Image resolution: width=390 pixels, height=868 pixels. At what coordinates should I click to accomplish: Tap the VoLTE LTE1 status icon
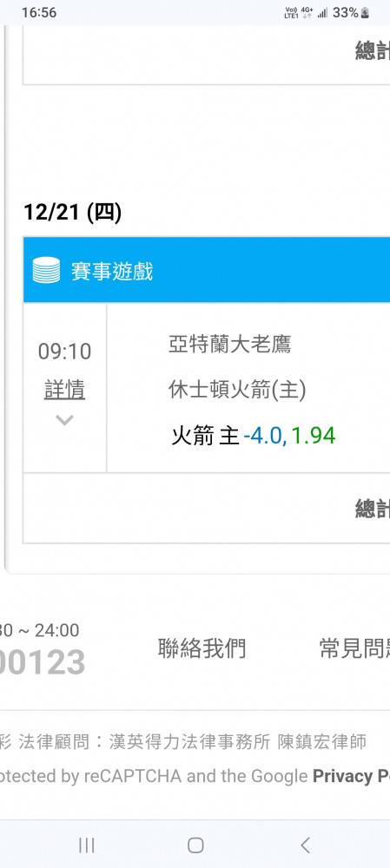pyautogui.click(x=291, y=13)
